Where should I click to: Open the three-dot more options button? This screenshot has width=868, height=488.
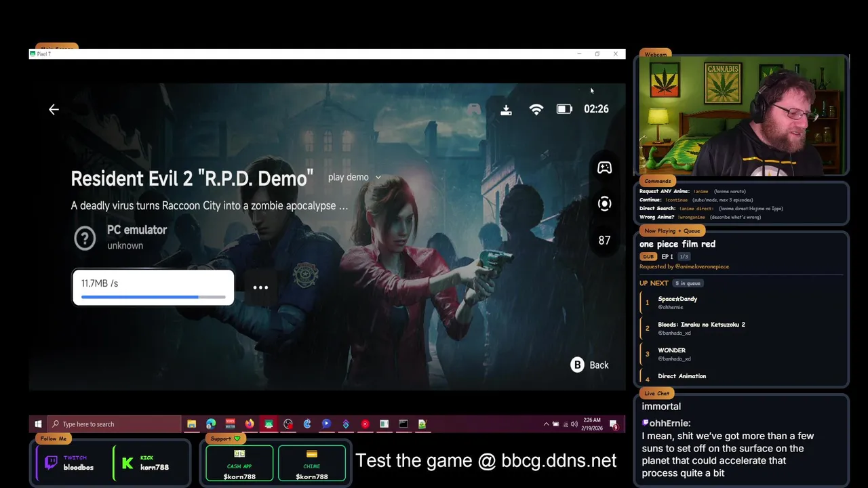click(260, 287)
